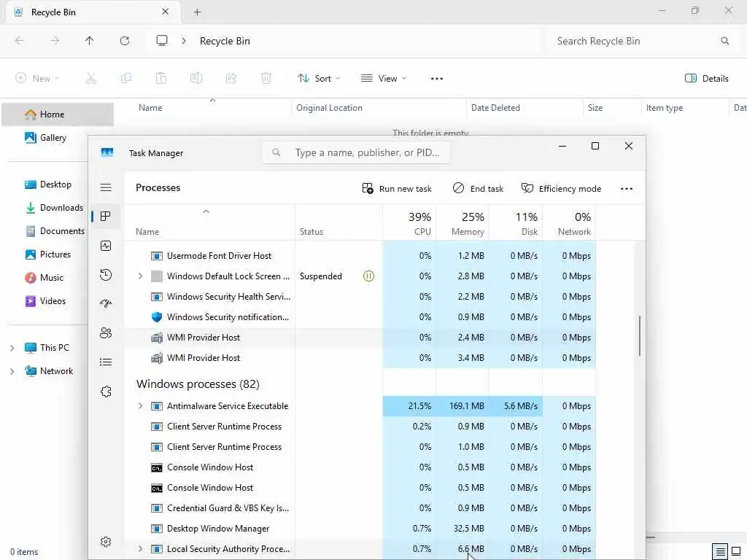Focus the Task Manager search field
747x560 pixels.
coord(356,153)
